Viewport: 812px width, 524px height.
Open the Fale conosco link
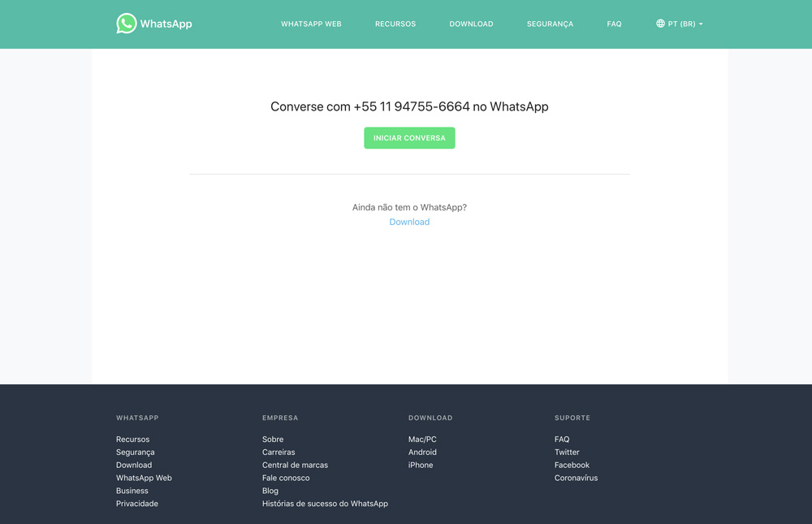point(285,478)
